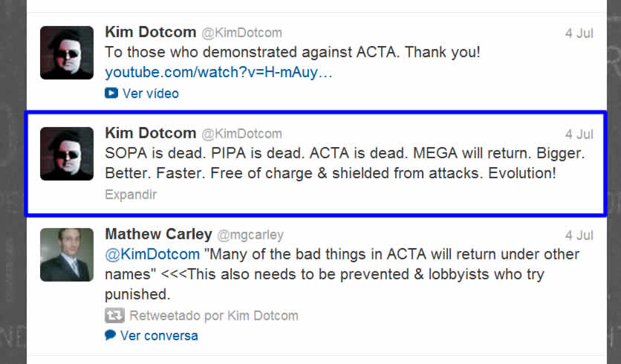Click the Kim Dotcom name on the SOPA tweet

click(151, 134)
